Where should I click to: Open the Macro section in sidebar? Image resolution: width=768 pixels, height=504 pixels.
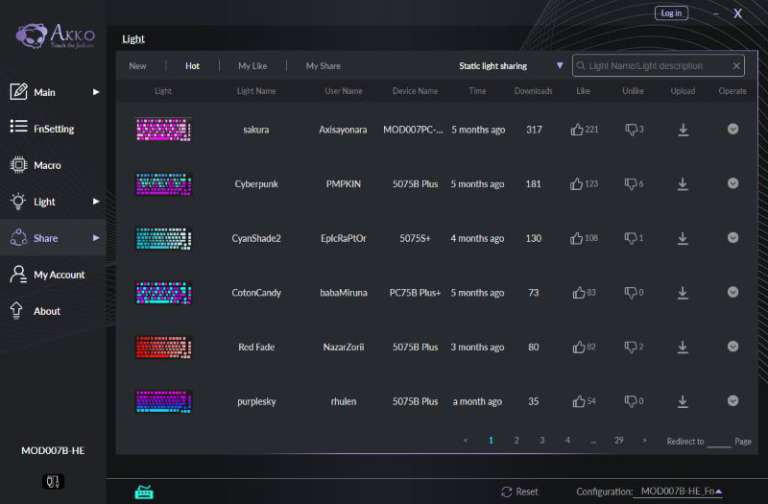tap(47, 165)
